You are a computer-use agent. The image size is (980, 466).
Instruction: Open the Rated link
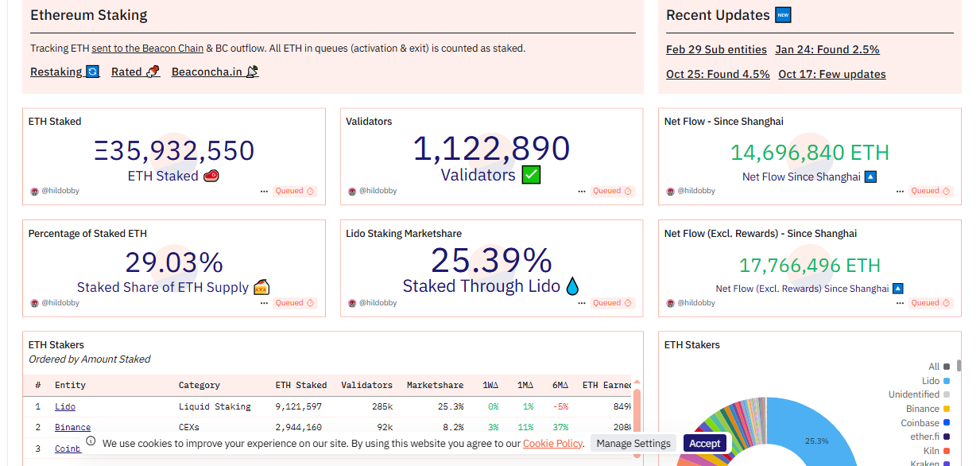click(135, 72)
